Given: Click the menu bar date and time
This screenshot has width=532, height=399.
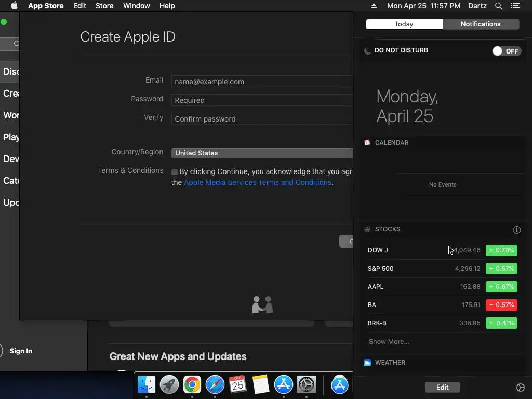Looking at the screenshot, I should tap(424, 6).
